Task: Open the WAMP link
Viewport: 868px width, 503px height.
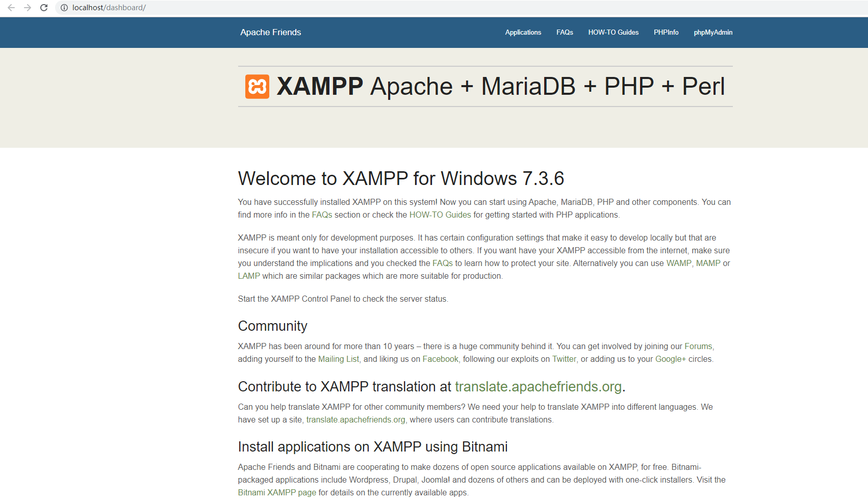Action: coord(679,263)
